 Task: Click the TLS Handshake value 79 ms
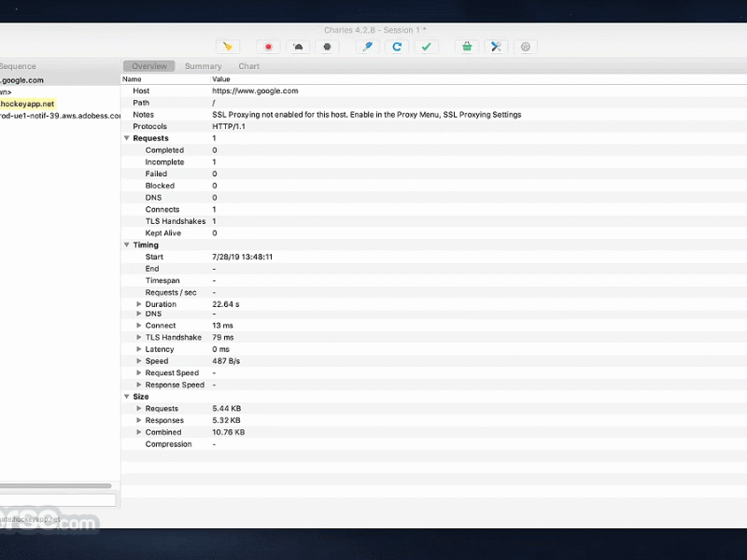point(223,337)
